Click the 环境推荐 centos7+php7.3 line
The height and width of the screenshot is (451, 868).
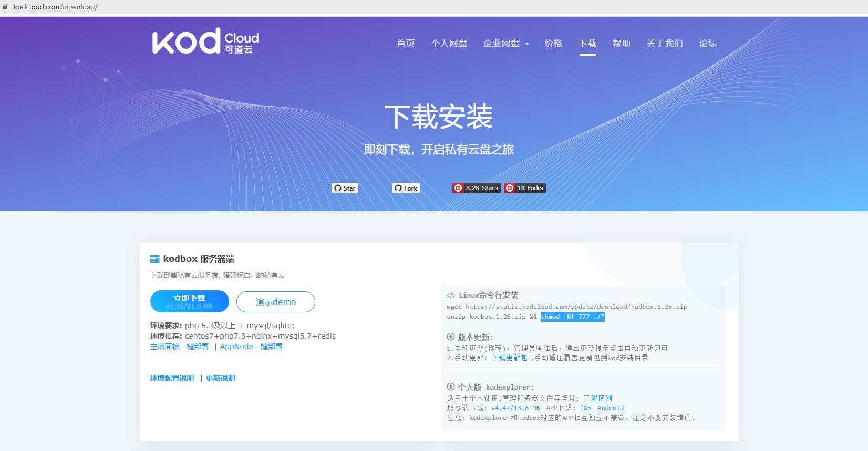tap(243, 336)
